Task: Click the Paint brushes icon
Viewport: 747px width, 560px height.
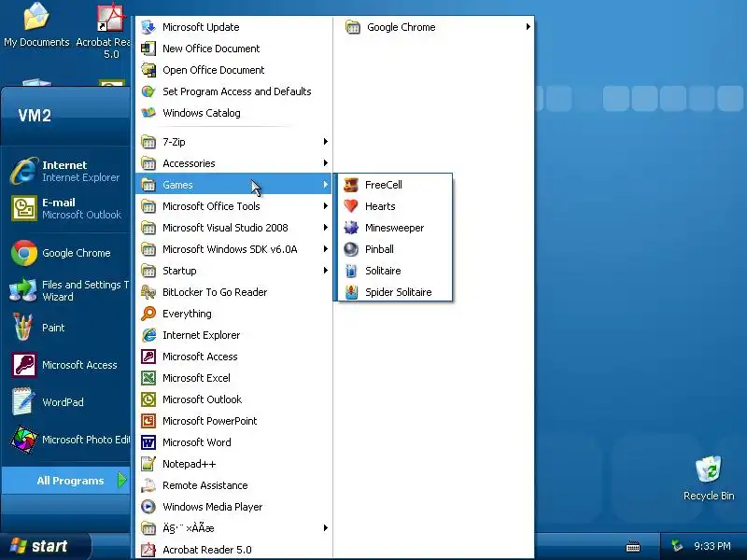Action: (x=22, y=328)
